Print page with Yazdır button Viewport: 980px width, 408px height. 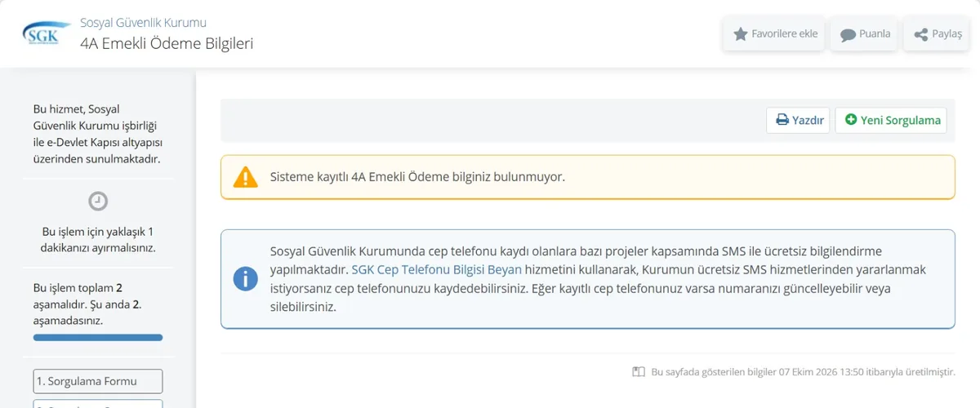click(x=798, y=120)
